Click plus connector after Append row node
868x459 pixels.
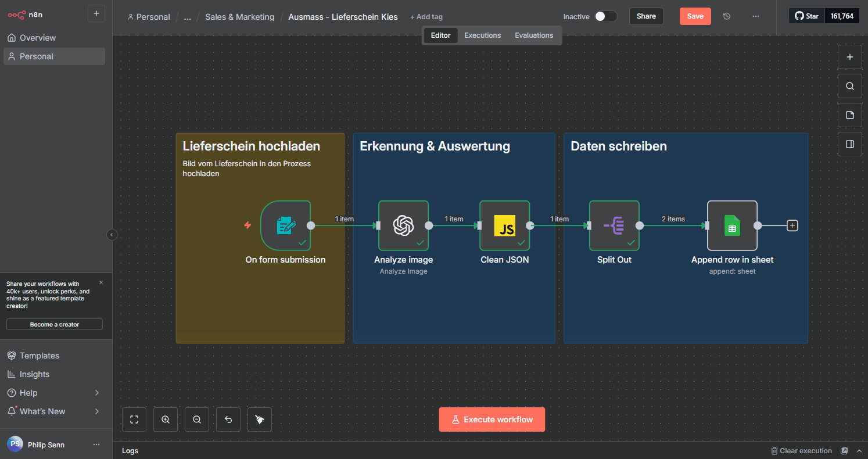[792, 225]
